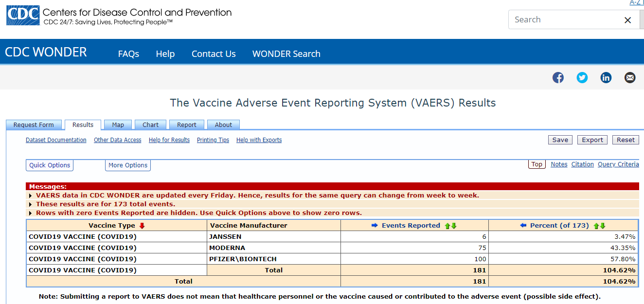Screen dimensions: 644x304
Task: Click the 3.47% percent value
Action: click(625, 237)
